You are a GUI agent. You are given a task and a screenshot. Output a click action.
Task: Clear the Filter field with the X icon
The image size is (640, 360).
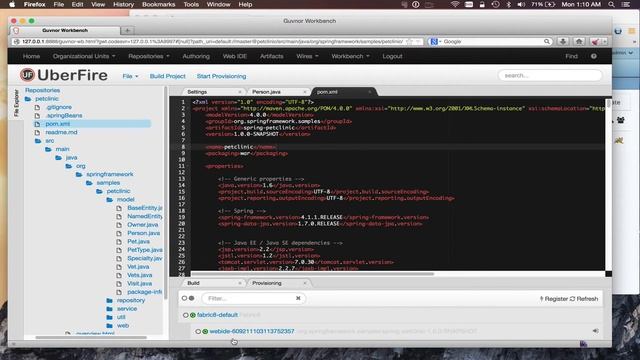pos(298,298)
